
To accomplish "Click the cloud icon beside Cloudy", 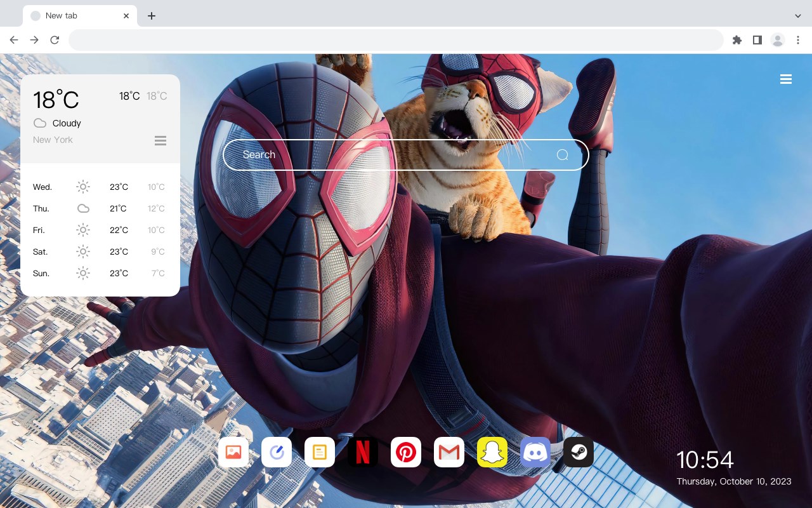I will click(40, 123).
